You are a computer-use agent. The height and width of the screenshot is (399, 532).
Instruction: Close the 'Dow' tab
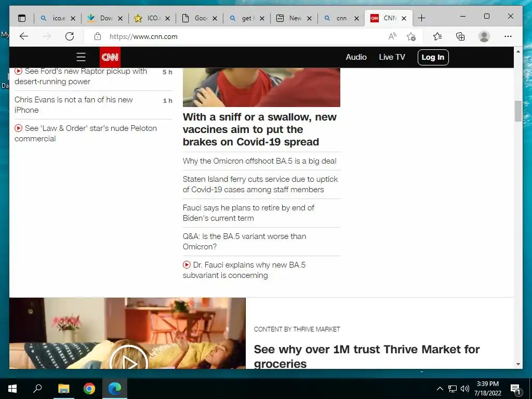120,18
